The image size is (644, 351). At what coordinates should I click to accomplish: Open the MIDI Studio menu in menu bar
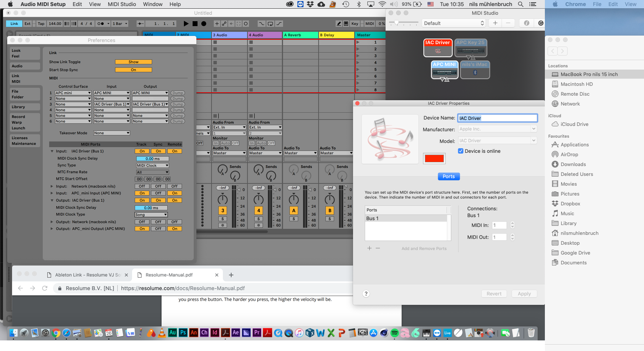pyautogui.click(x=122, y=4)
